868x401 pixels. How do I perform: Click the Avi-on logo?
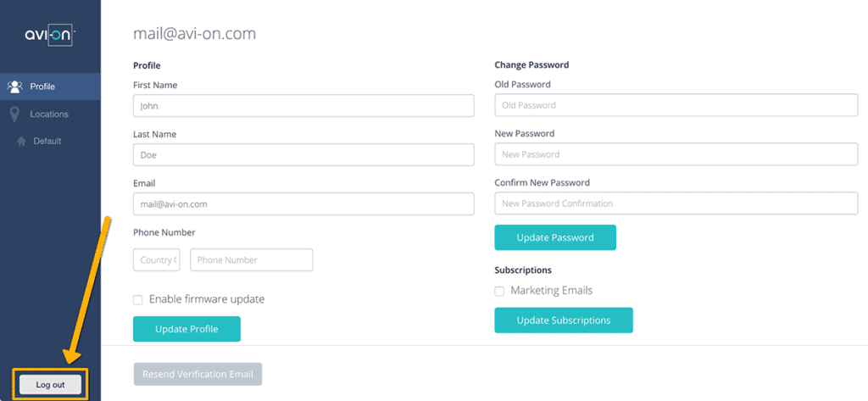[x=50, y=35]
